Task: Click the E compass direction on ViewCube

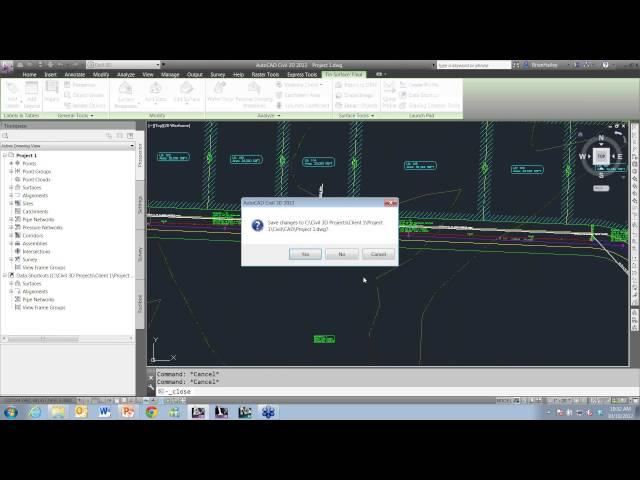Action: pos(620,156)
